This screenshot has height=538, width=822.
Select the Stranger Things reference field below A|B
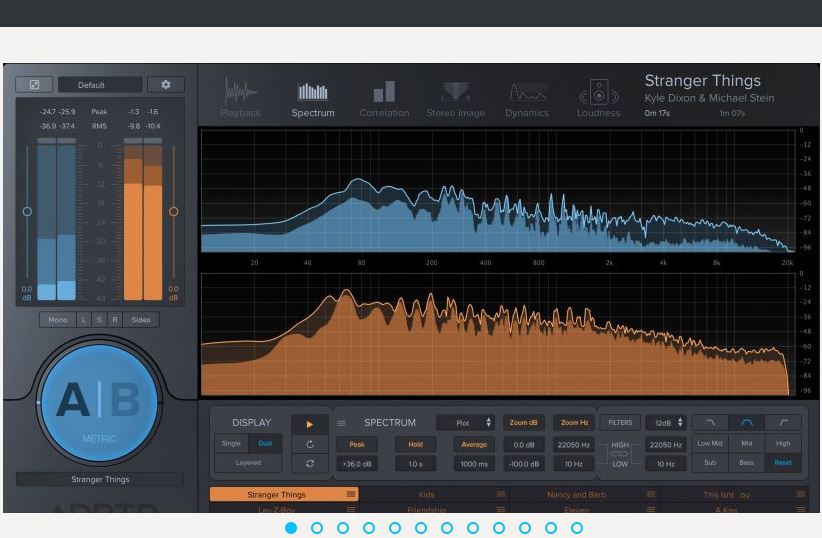(x=100, y=479)
